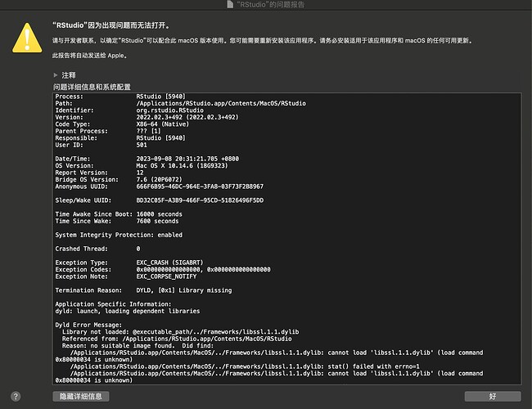
Task: Click the stat() failed with errno=1 line
Action: point(245,366)
